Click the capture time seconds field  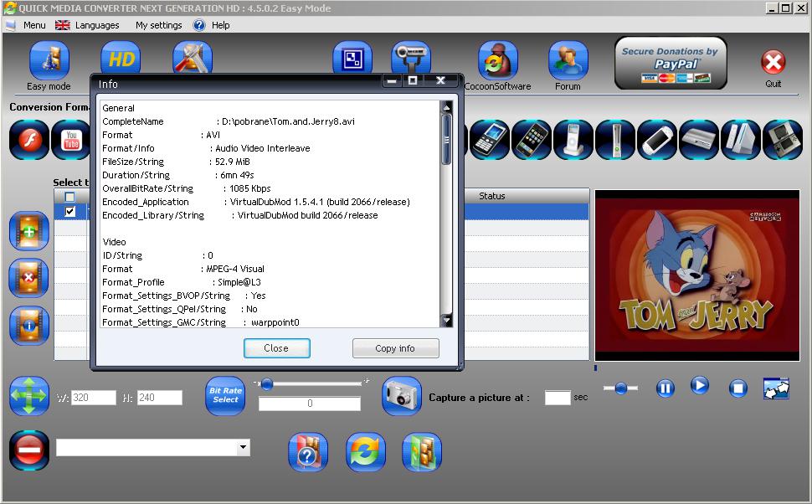tap(558, 398)
